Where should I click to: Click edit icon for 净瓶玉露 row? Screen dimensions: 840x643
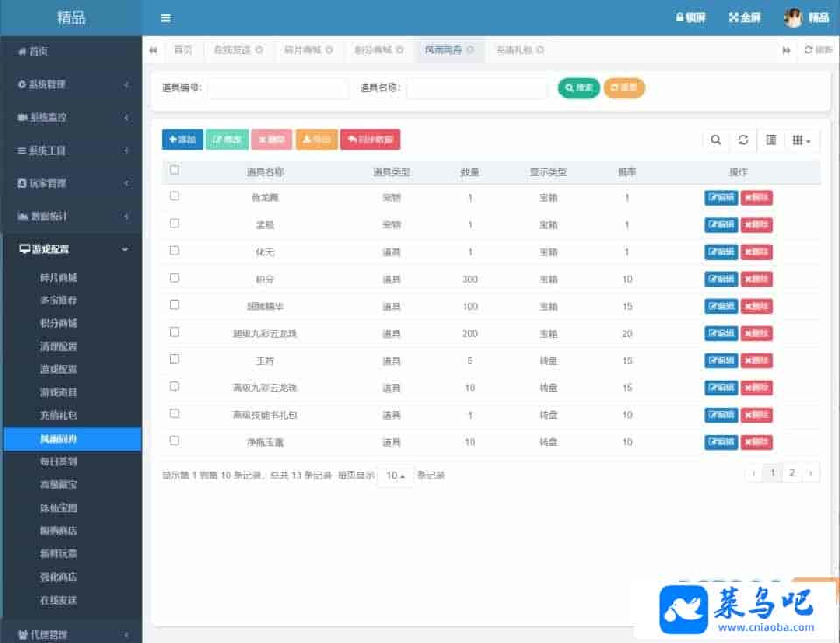coord(720,442)
